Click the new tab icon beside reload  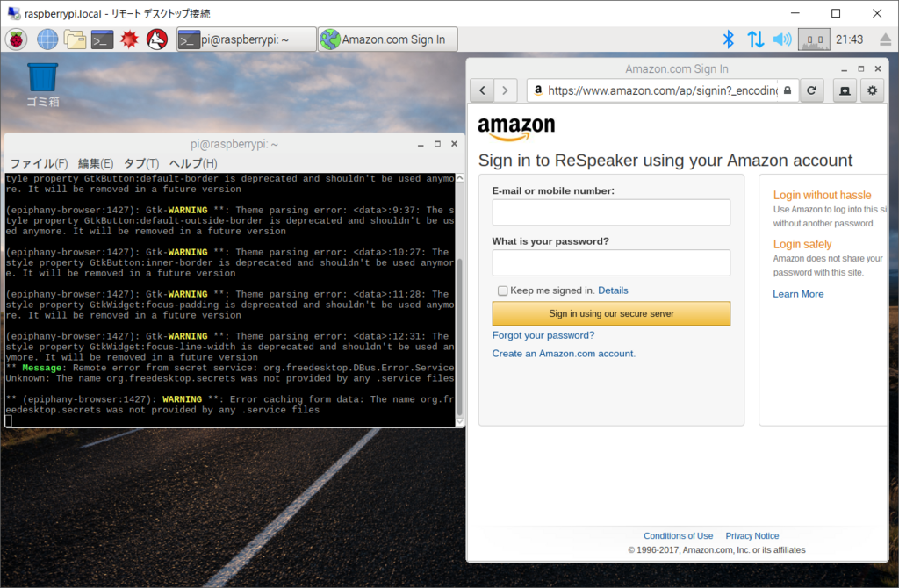tap(845, 90)
